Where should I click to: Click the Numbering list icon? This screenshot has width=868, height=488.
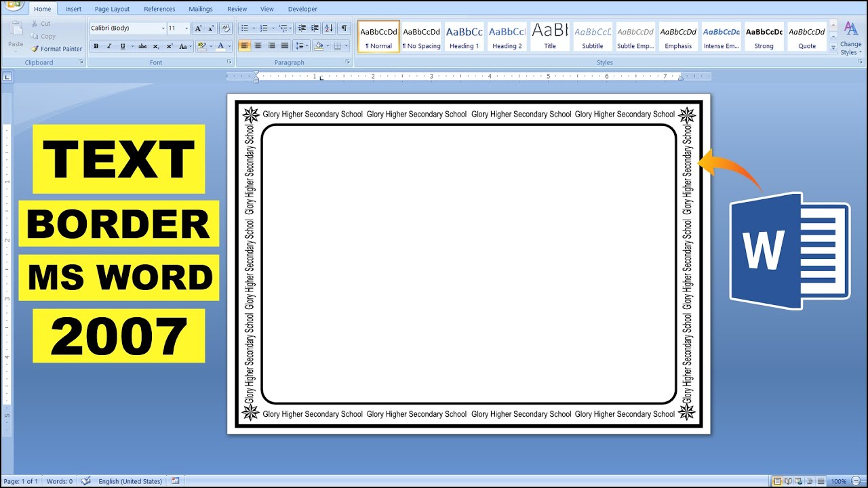click(264, 28)
